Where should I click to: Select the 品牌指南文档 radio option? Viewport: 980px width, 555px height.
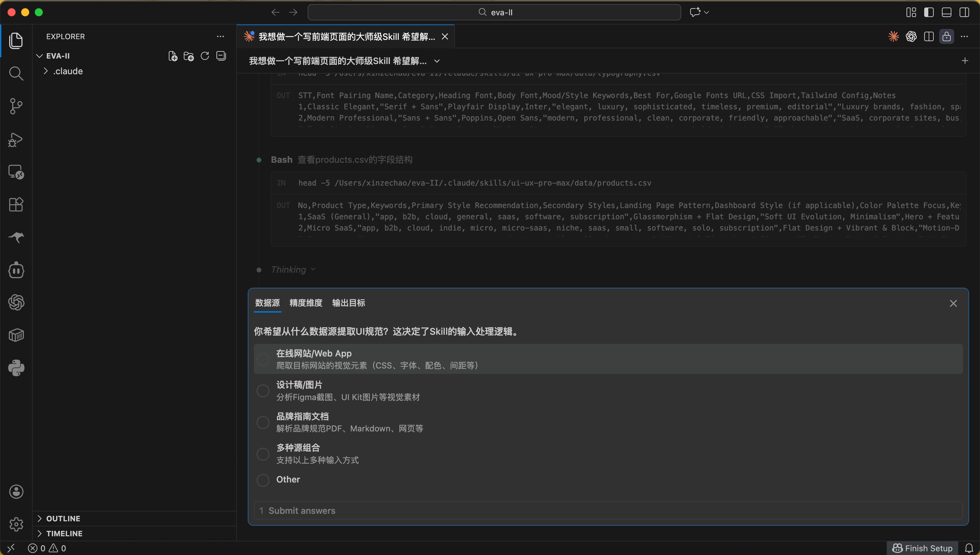click(263, 422)
